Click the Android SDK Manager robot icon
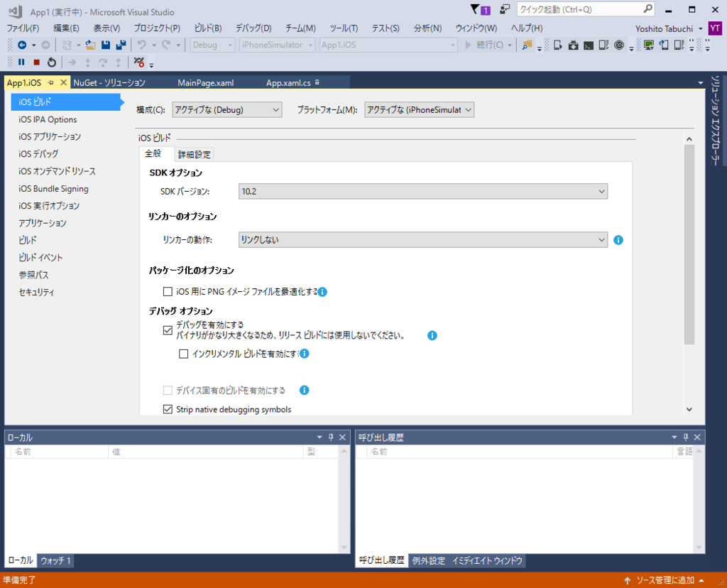 (574, 45)
